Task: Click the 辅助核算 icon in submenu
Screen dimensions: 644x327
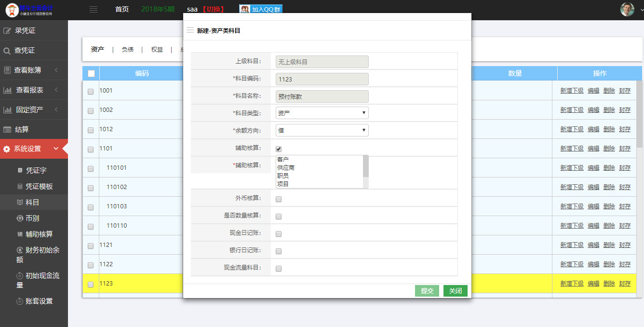Action: 20,234
